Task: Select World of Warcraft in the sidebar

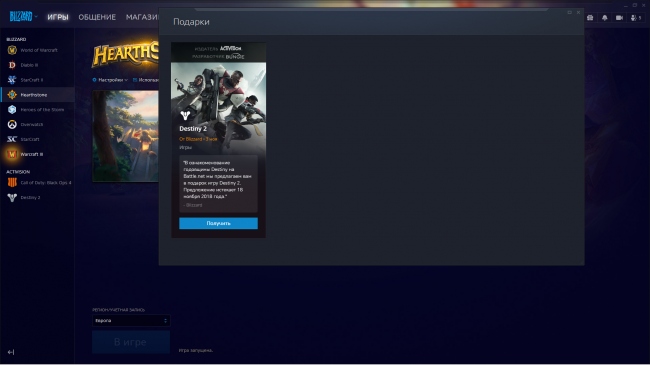Action: 37,50
